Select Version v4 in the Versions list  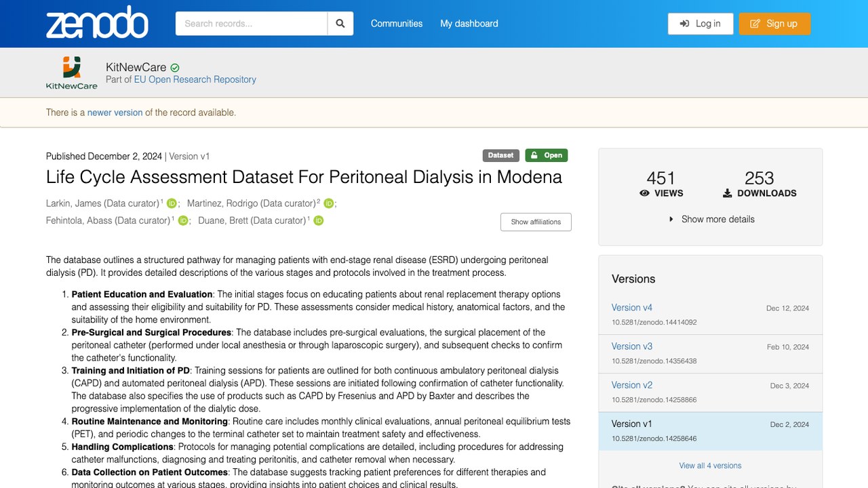[632, 308]
